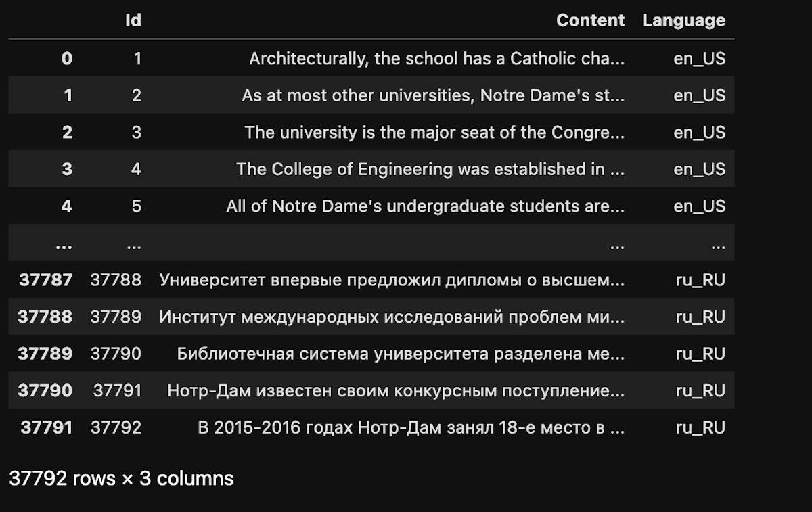Click the '37792 rows × 3 columns' summary

pos(121,478)
